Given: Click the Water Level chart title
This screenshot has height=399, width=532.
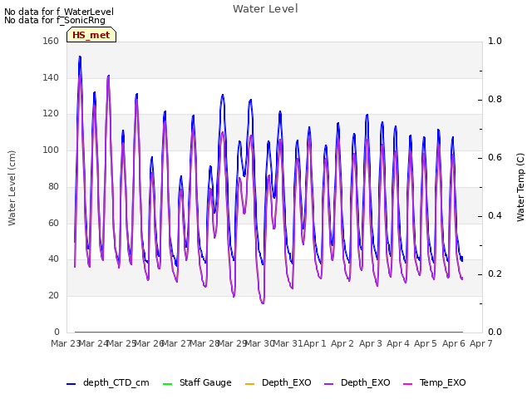Looking at the screenshot, I should coord(265,9).
